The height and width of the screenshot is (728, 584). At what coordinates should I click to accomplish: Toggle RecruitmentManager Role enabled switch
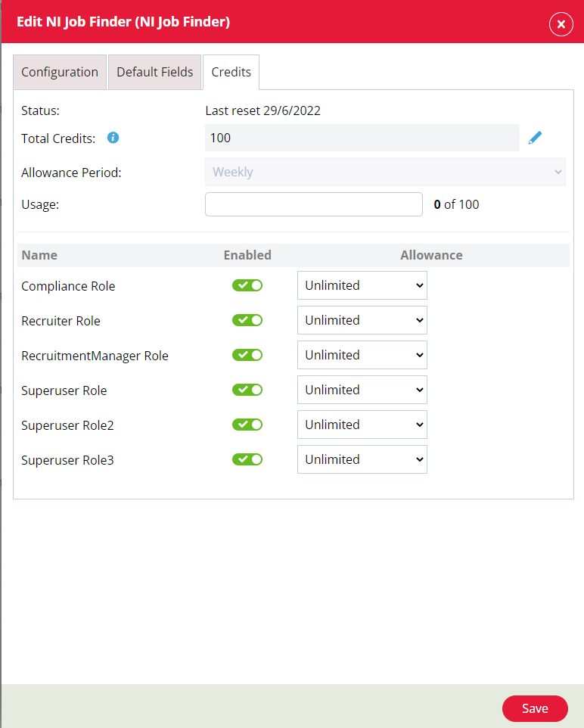click(247, 355)
